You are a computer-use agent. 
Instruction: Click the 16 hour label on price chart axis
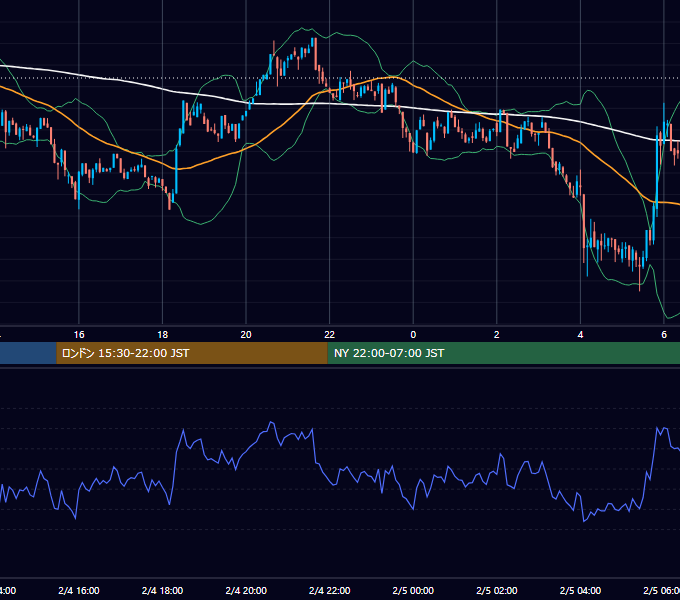click(79, 335)
